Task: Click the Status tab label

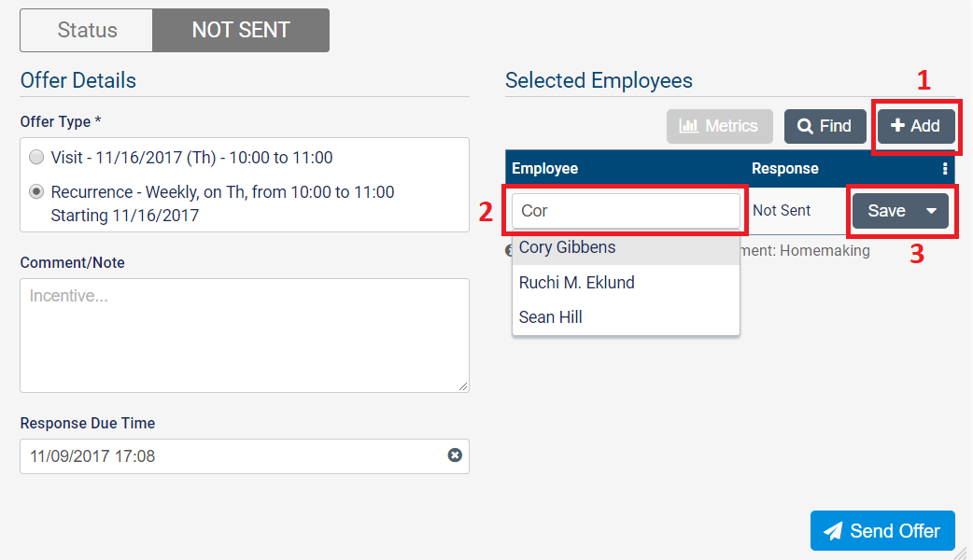Action: [x=87, y=30]
